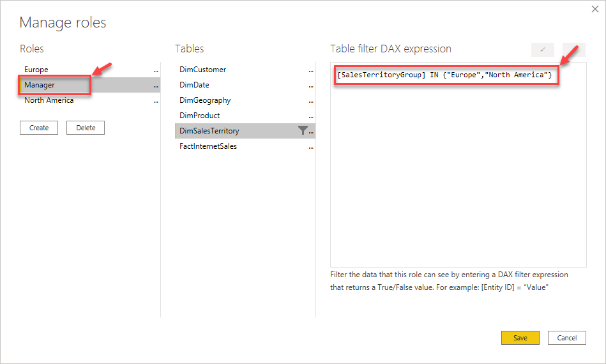Click the filter icon on DimSalesTerritory
The width and height of the screenshot is (606, 364).
pos(303,130)
